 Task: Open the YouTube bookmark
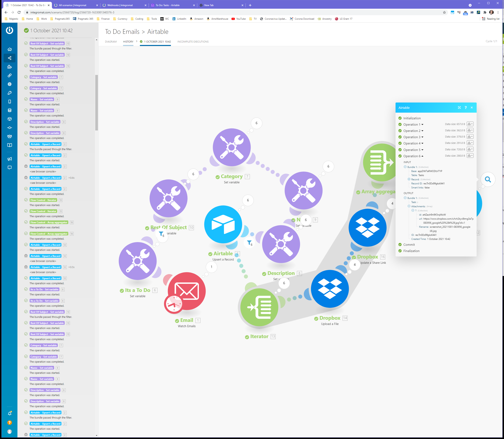point(238,19)
